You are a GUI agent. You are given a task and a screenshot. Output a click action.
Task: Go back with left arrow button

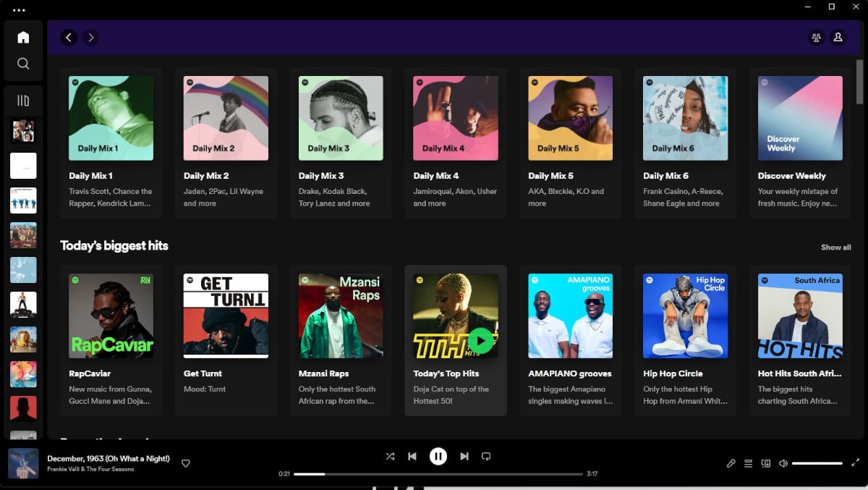69,37
